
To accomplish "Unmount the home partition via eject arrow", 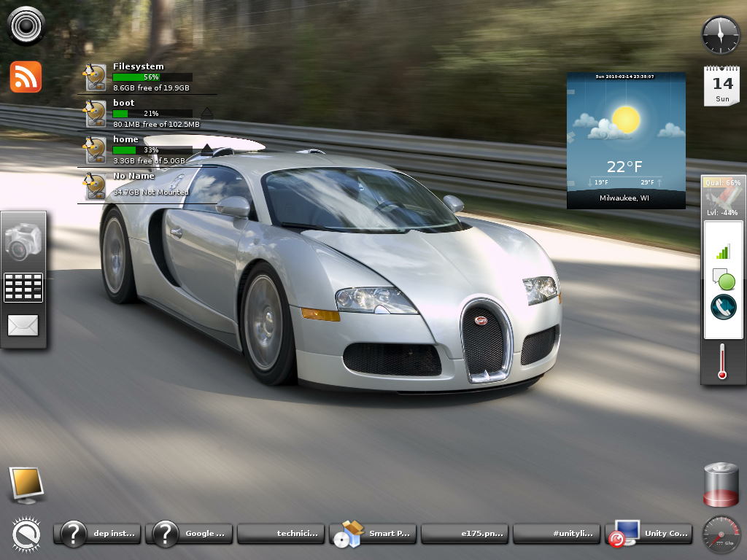I will point(207,149).
